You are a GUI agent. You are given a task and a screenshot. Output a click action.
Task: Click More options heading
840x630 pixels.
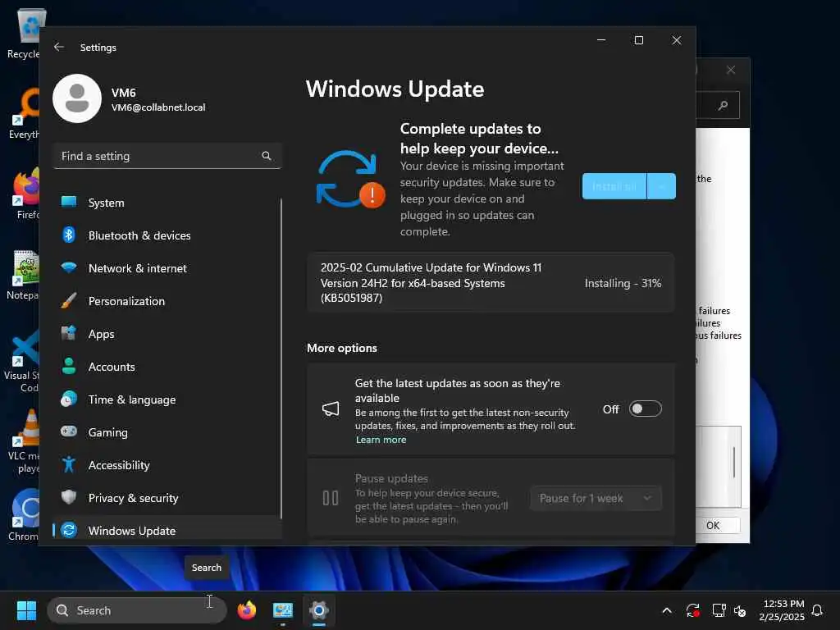pos(342,348)
